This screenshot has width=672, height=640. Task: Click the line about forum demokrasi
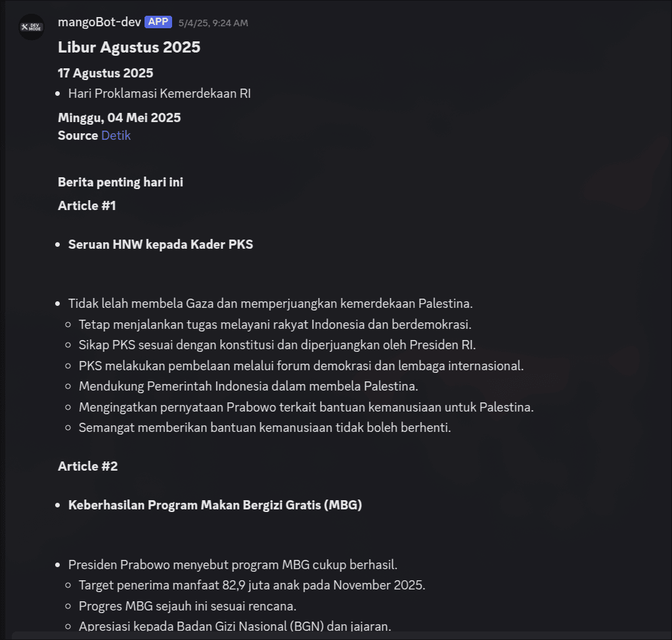(x=301, y=366)
